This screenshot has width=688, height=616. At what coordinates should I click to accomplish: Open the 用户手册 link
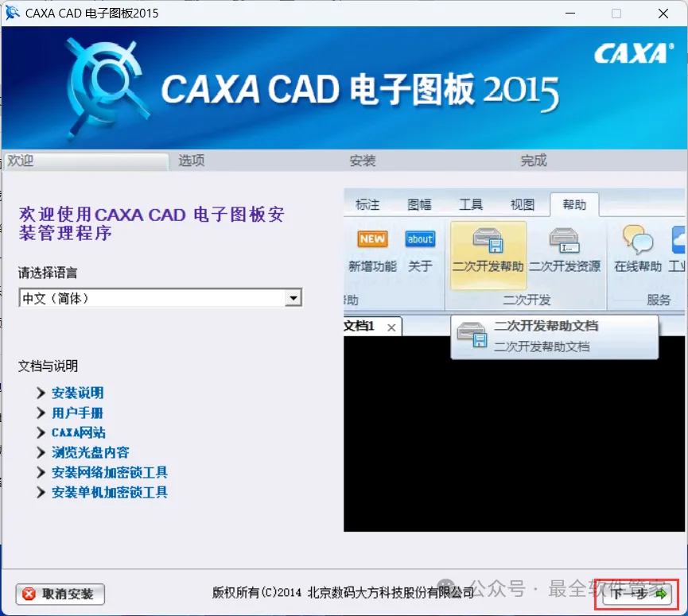(x=78, y=413)
